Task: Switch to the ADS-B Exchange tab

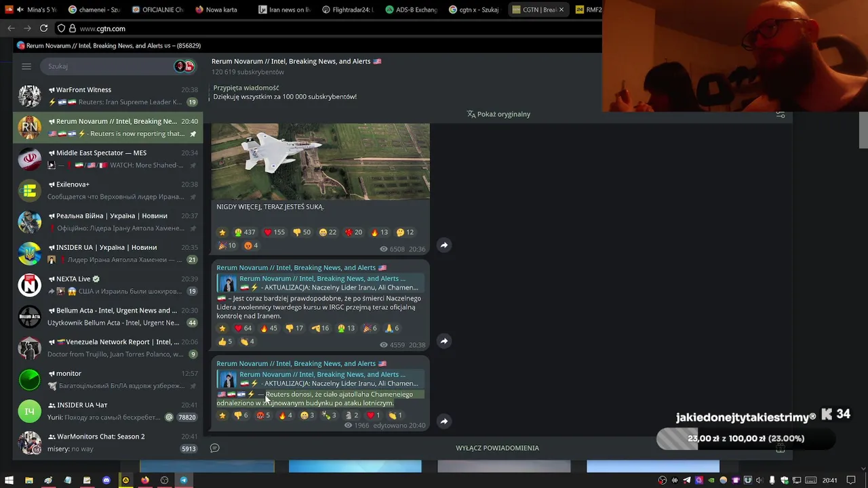Action: (x=411, y=9)
